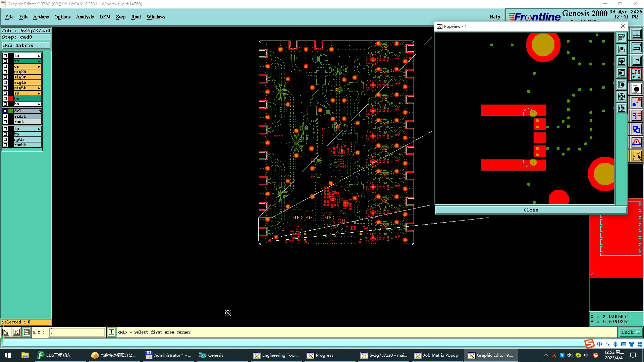The height and width of the screenshot is (362, 644).
Task: Open the question mark help icon
Action: click(x=636, y=61)
